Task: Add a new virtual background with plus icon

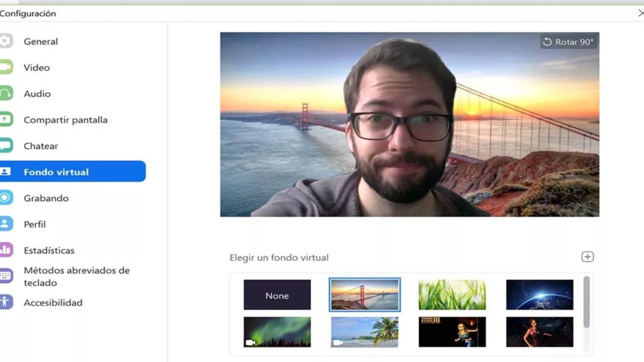Action: click(x=587, y=257)
